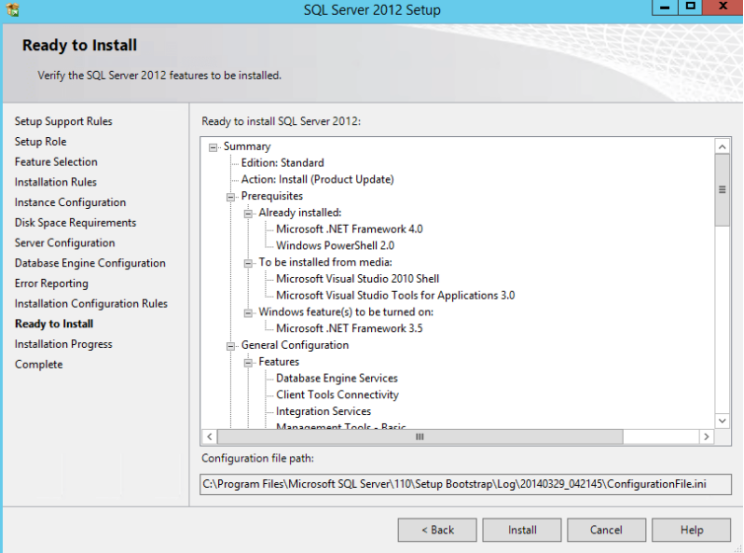This screenshot has width=744, height=553.
Task: Select Visual Studio Tools for Applications 3.0
Action: 395,296
